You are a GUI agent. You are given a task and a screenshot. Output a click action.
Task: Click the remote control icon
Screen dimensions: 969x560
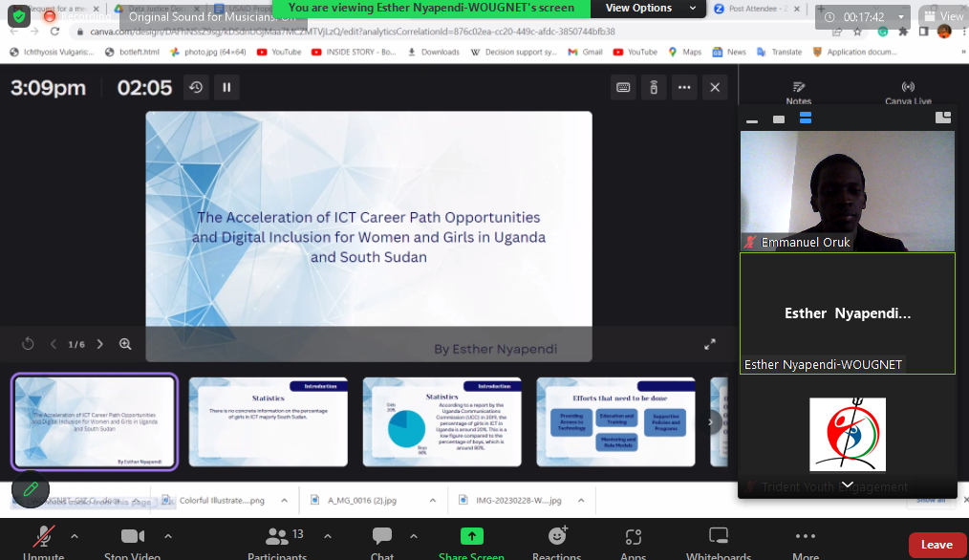coord(654,88)
